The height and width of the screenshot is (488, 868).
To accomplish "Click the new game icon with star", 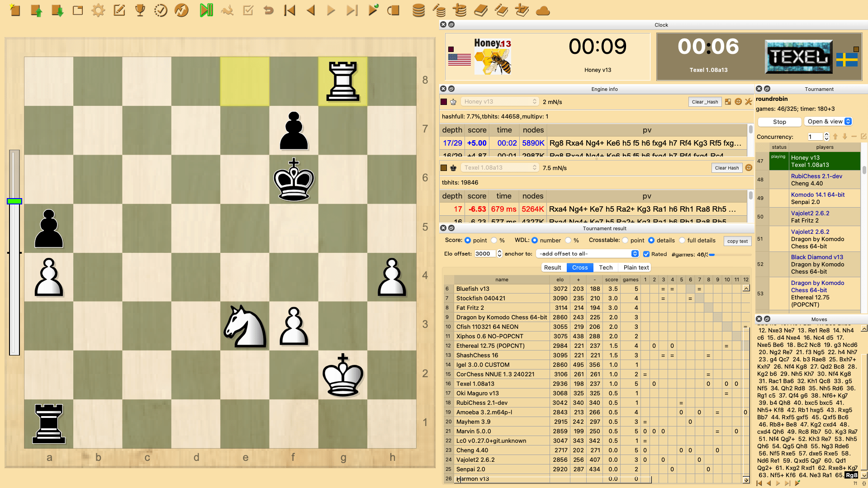I will pos(15,10).
